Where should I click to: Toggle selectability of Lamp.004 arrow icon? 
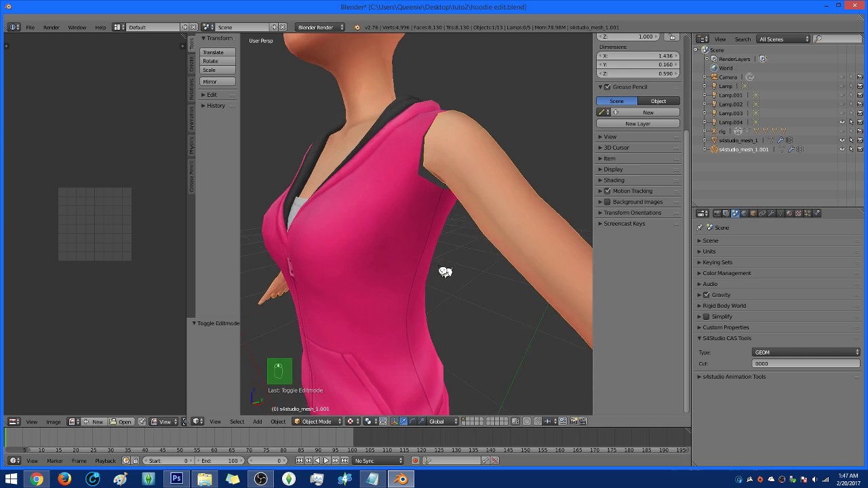click(851, 123)
